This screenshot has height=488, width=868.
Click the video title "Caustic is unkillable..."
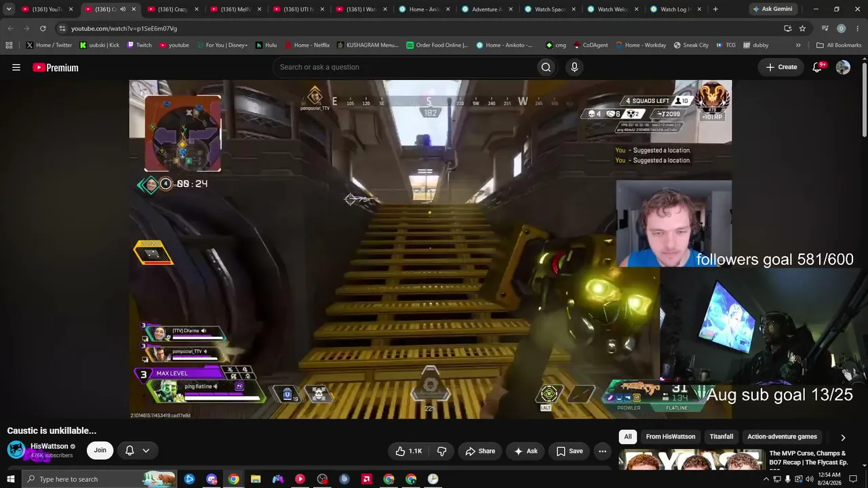point(52,430)
